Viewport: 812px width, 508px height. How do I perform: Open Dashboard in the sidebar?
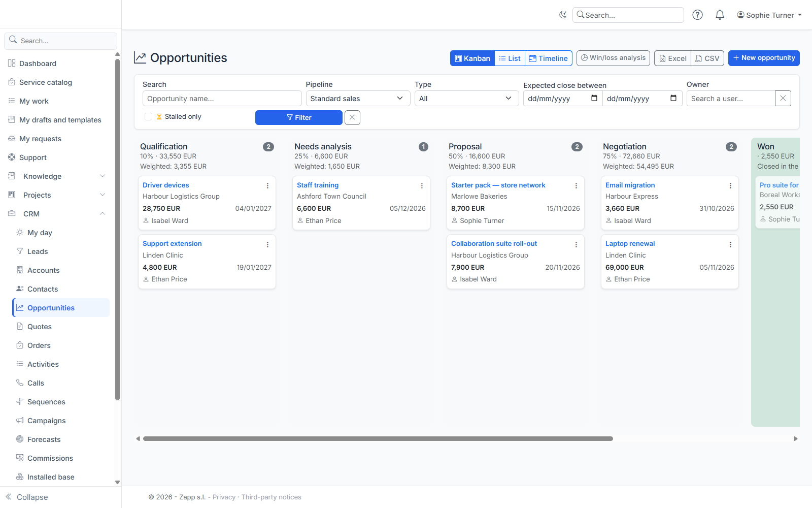tap(38, 63)
